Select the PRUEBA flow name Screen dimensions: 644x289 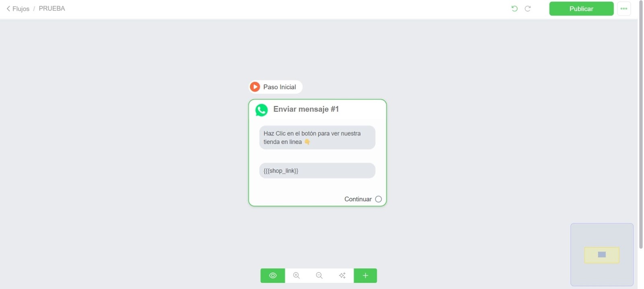tap(52, 8)
